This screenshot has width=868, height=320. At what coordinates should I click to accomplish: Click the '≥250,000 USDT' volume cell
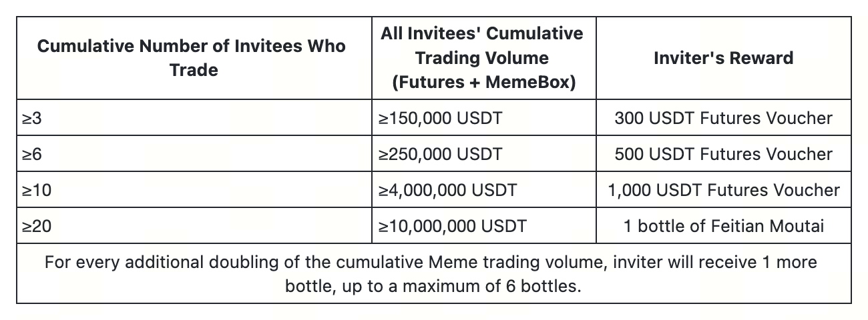440,154
